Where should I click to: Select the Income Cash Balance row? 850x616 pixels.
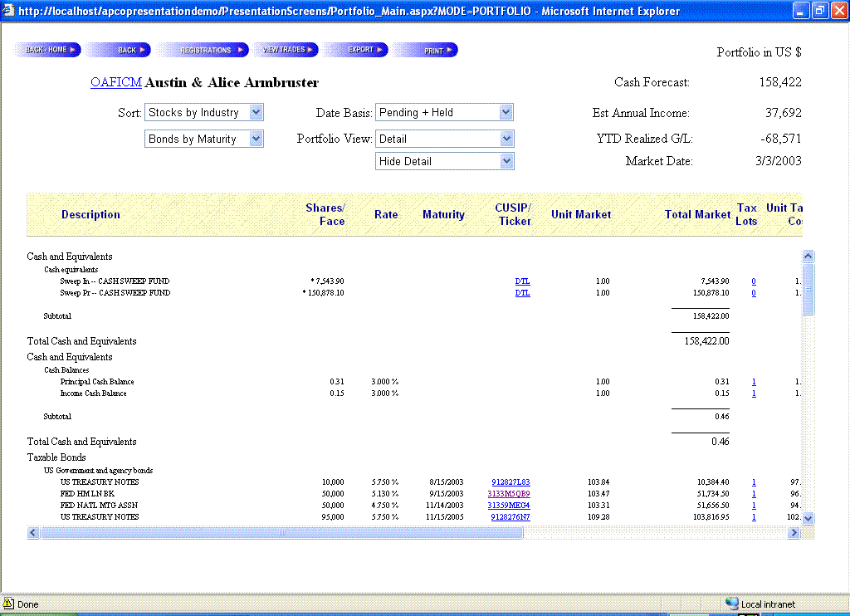[413, 394]
